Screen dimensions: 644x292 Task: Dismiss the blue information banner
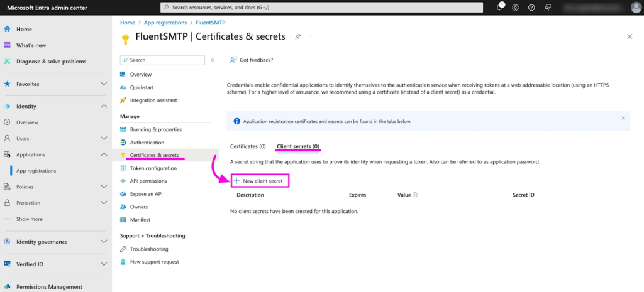point(623,118)
